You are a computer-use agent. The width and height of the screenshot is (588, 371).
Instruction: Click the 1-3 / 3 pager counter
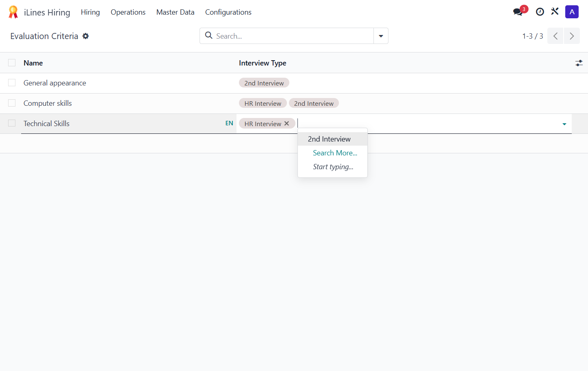(x=533, y=36)
